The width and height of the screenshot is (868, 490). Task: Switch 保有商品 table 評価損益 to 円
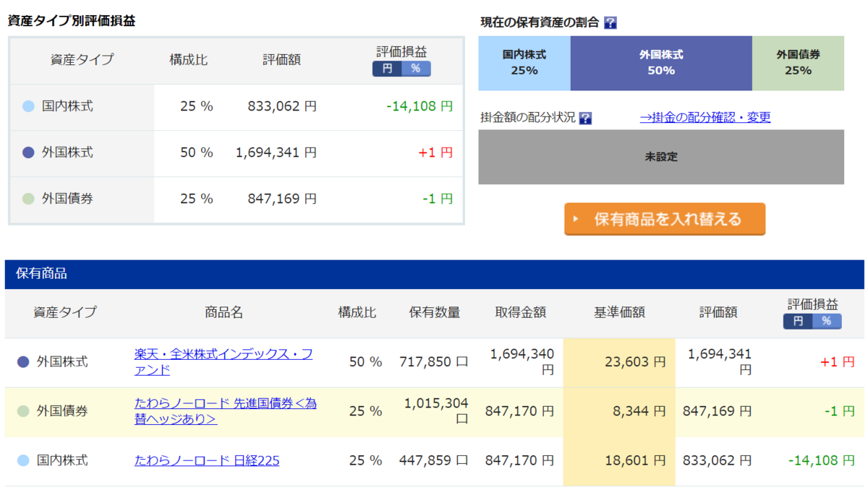(x=798, y=321)
